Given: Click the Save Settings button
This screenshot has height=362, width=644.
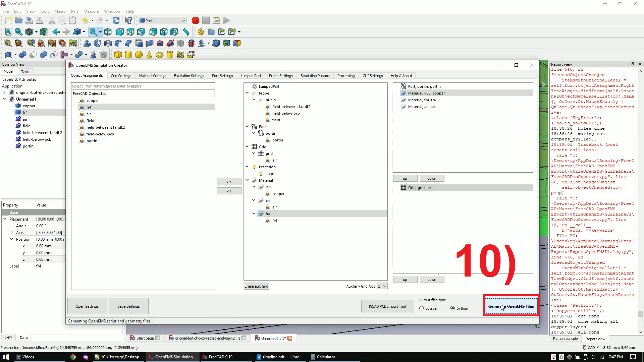Looking at the screenshot, I should (x=128, y=306).
